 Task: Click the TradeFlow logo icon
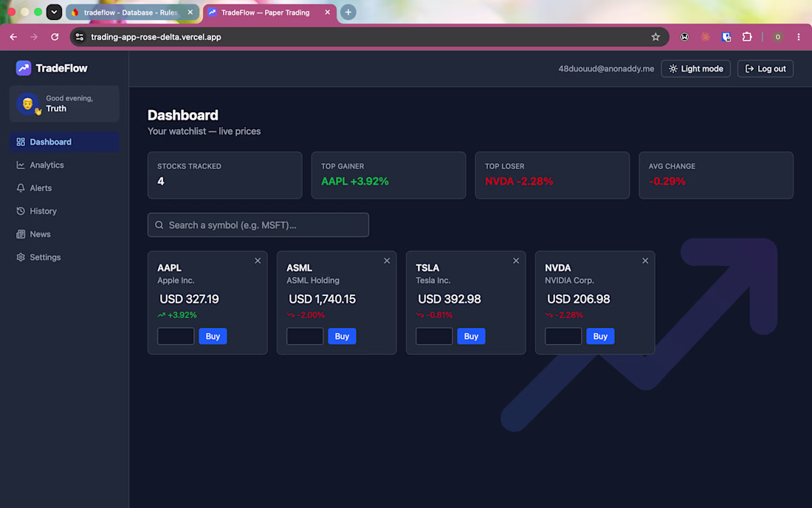[x=24, y=68]
